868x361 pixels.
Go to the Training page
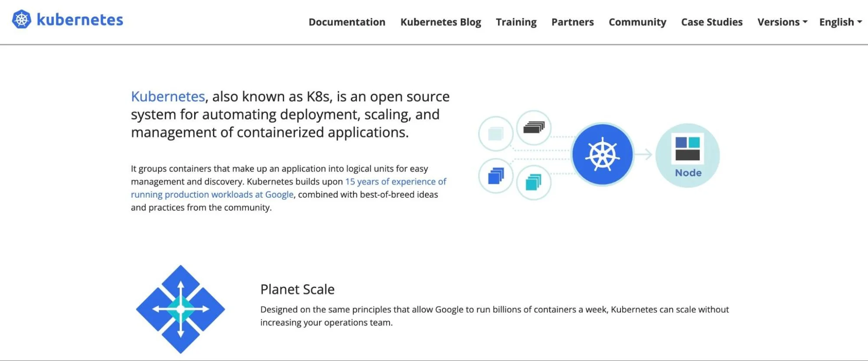point(516,22)
